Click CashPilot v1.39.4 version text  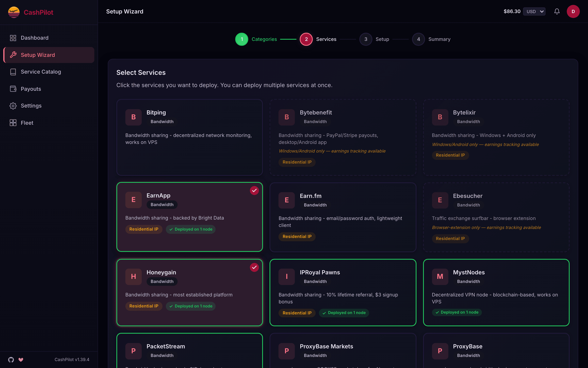coord(72,359)
